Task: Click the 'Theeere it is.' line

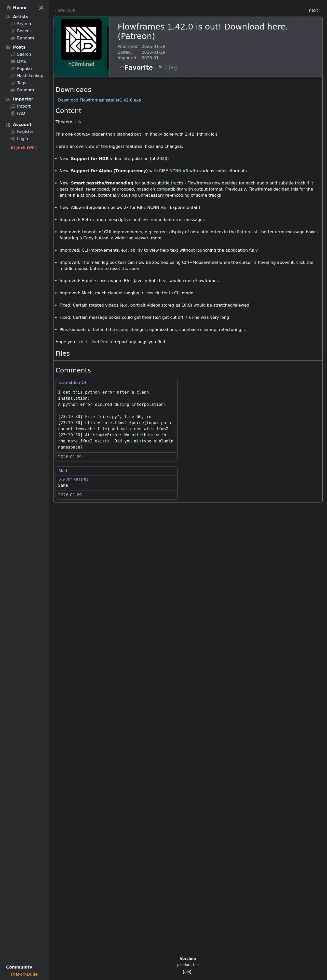Action: pos(69,122)
